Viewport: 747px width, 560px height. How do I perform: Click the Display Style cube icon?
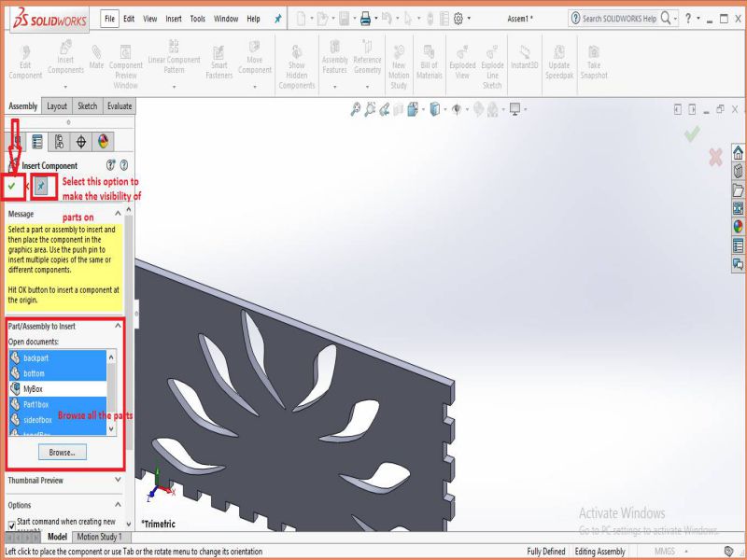pos(434,109)
